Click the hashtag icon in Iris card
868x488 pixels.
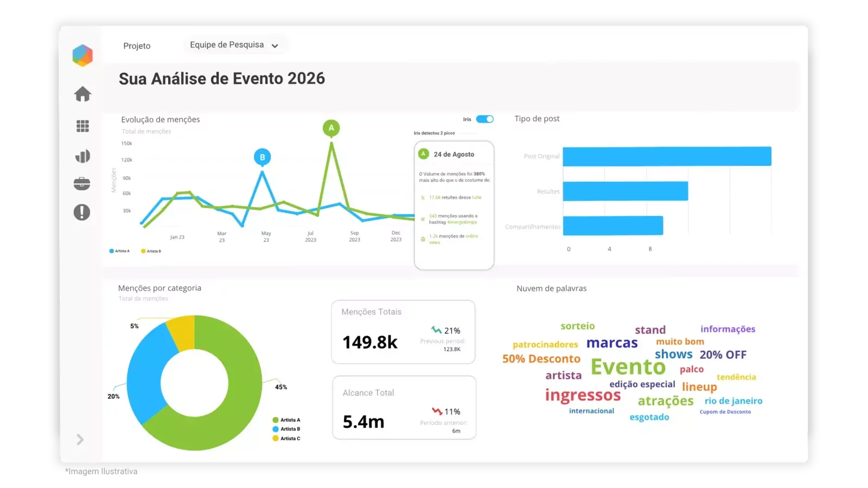(423, 219)
